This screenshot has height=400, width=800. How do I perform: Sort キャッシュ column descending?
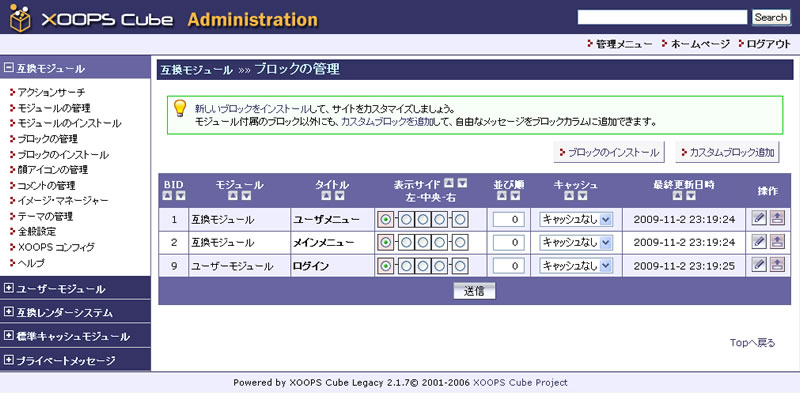point(583,196)
